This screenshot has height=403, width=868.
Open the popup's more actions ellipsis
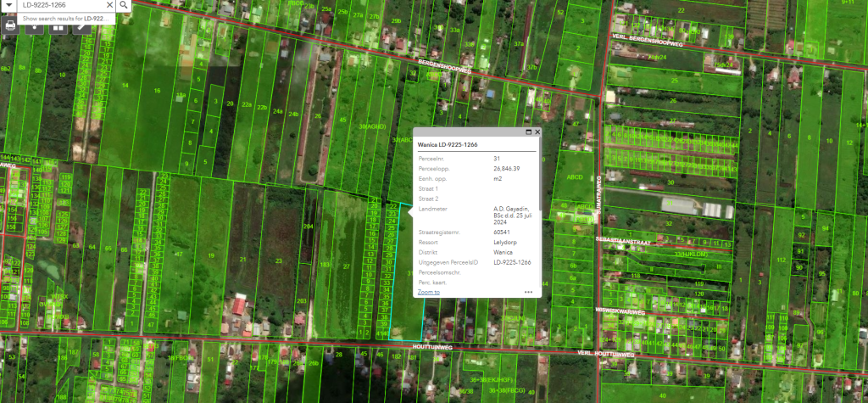528,292
